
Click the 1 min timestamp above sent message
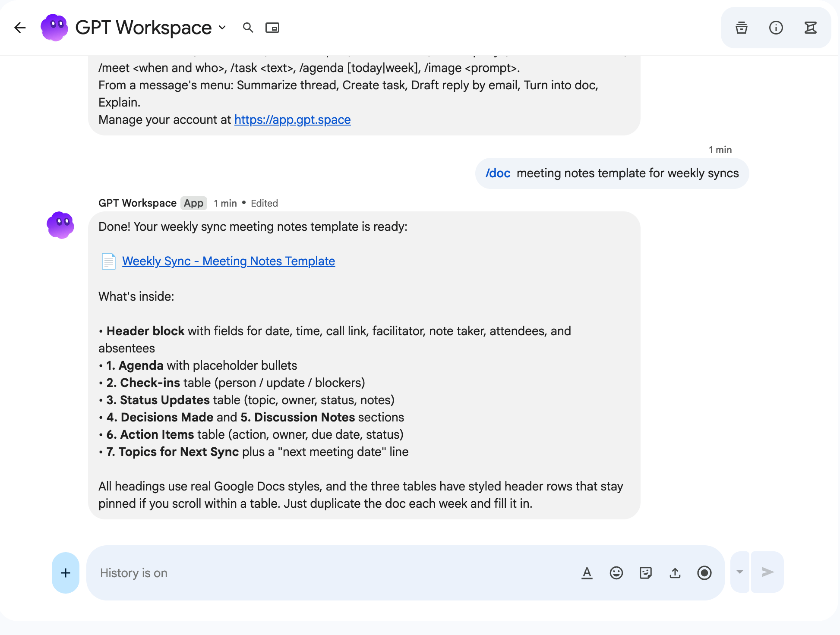coord(720,150)
